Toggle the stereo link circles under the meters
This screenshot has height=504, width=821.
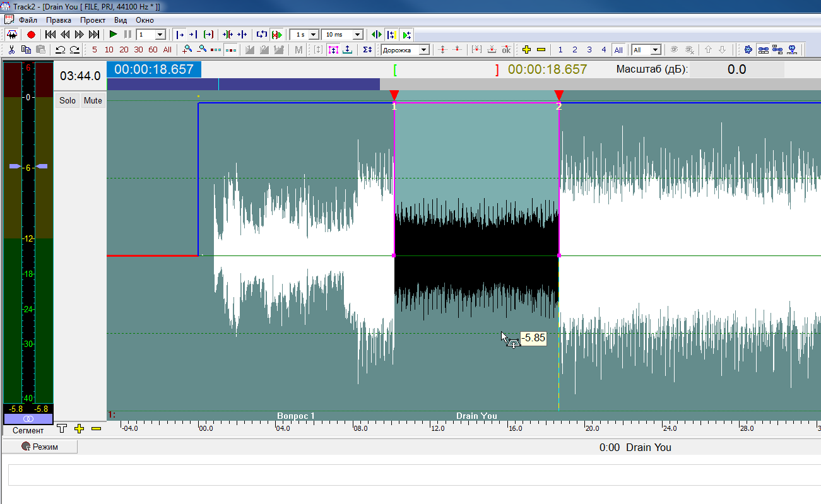coord(28,419)
